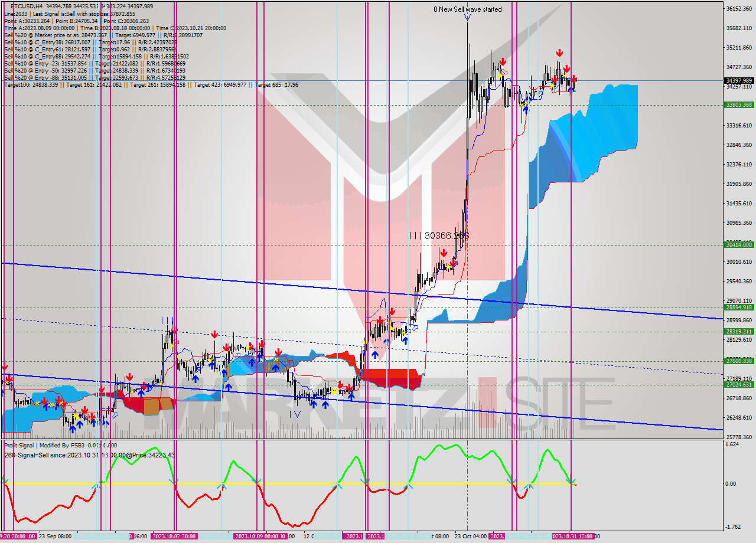This screenshot has width=756, height=543.
Task: Click the '0 New Sell wave started' label
Action: 467,9
